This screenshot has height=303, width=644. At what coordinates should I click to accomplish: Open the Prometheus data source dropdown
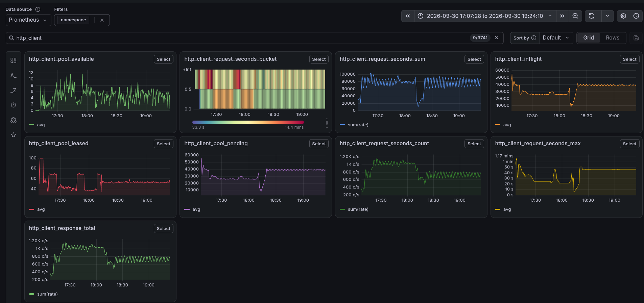28,20
